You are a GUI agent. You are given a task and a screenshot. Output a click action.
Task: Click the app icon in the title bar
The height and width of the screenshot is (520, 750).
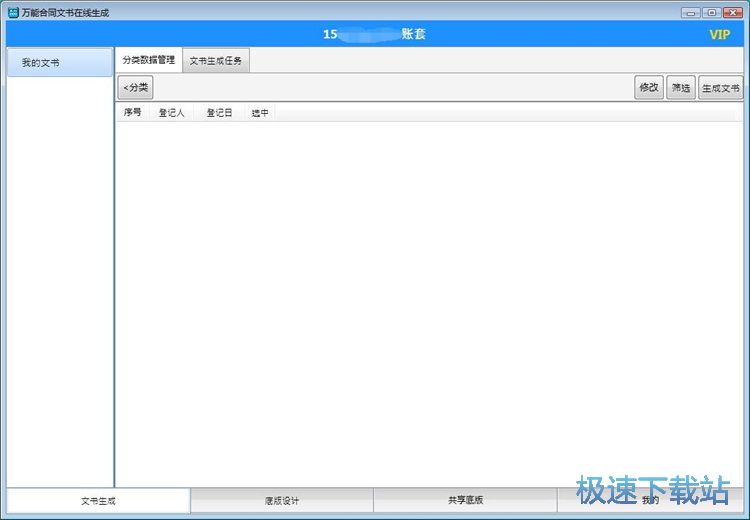pos(13,12)
